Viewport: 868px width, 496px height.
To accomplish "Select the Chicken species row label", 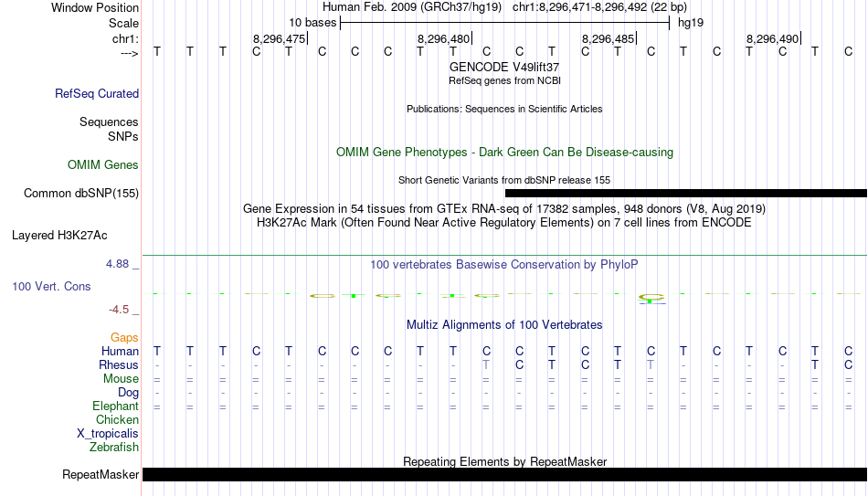I will coord(117,420).
